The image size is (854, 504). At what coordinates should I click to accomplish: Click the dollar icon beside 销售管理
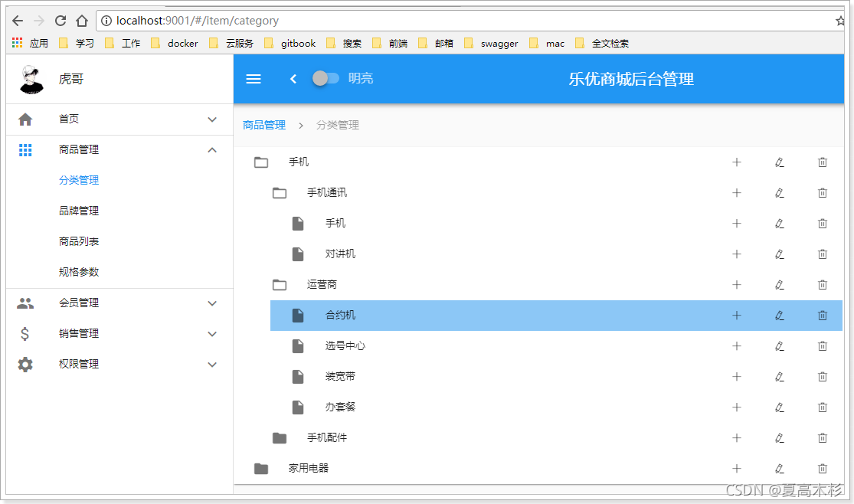[25, 334]
